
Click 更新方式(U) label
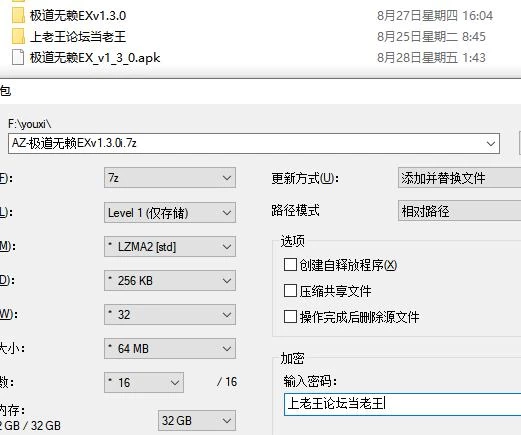tap(305, 178)
